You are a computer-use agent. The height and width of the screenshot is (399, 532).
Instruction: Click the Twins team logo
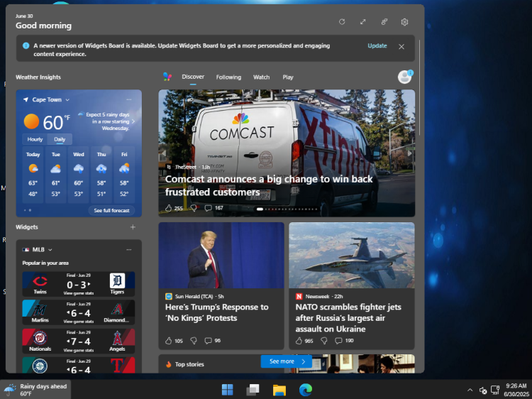coord(40,281)
